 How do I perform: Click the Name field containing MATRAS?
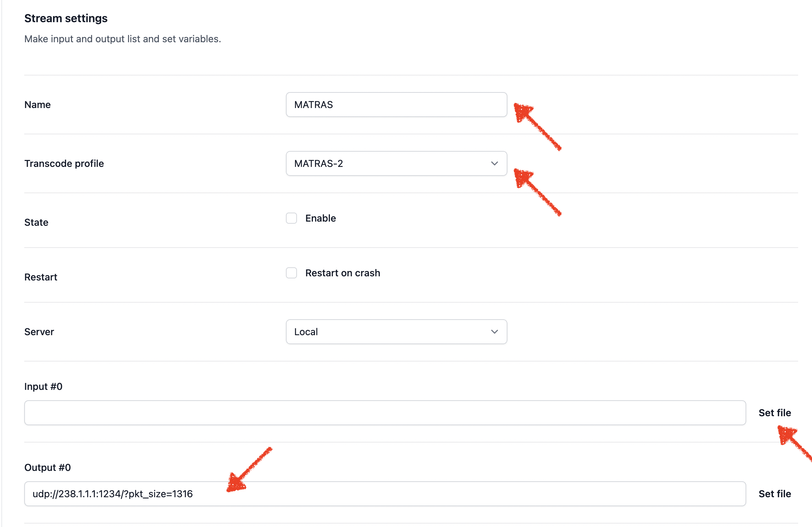click(x=396, y=105)
